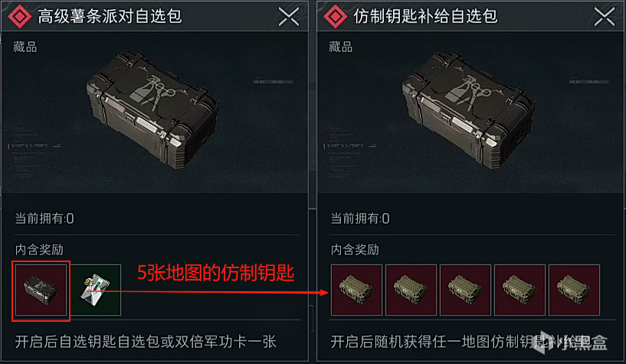Choose the first imitation key supply crate
Image resolution: width=626 pixels, height=364 pixels.
[x=356, y=290]
